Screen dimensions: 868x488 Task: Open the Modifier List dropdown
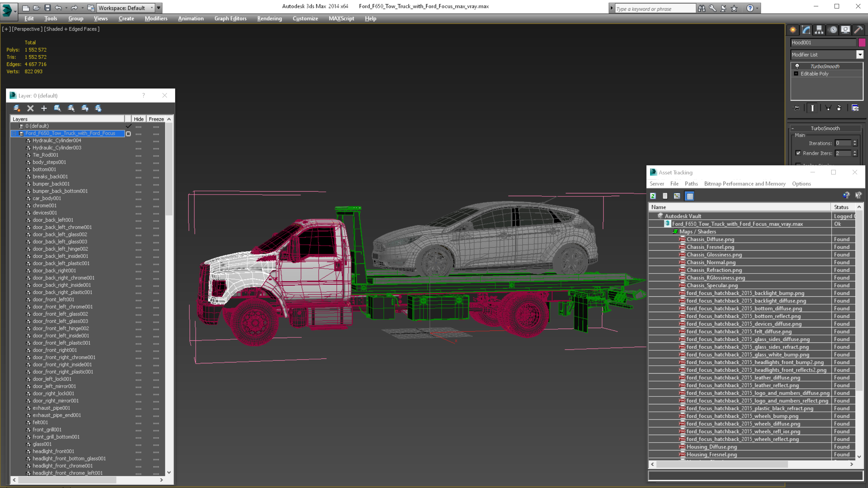(x=860, y=55)
